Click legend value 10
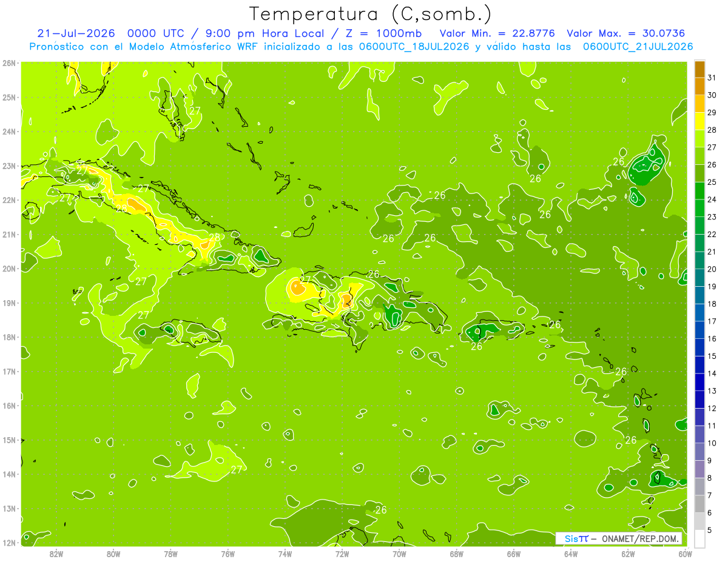Screen dimensions: 728x562 pos(712,443)
